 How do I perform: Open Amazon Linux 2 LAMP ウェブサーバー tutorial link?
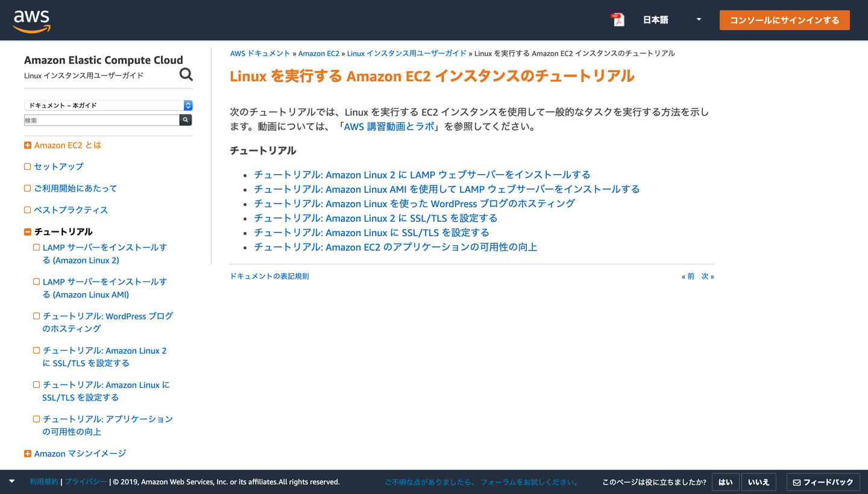[x=422, y=175]
